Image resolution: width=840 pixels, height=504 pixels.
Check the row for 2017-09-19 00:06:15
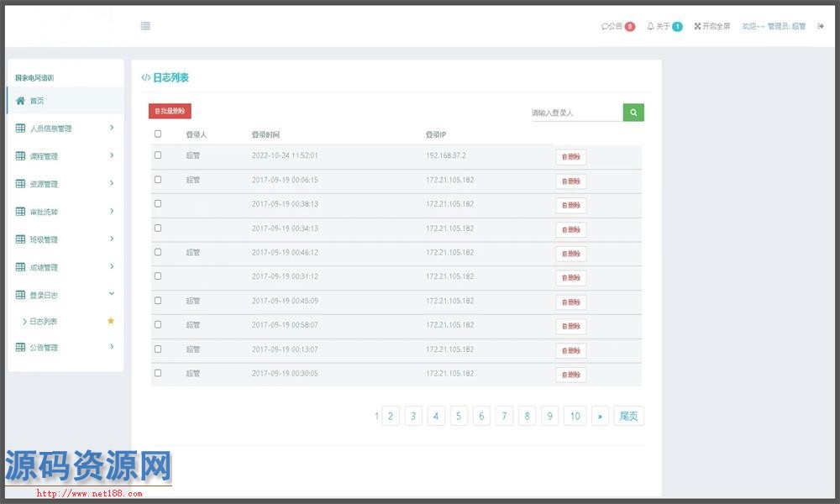[158, 180]
